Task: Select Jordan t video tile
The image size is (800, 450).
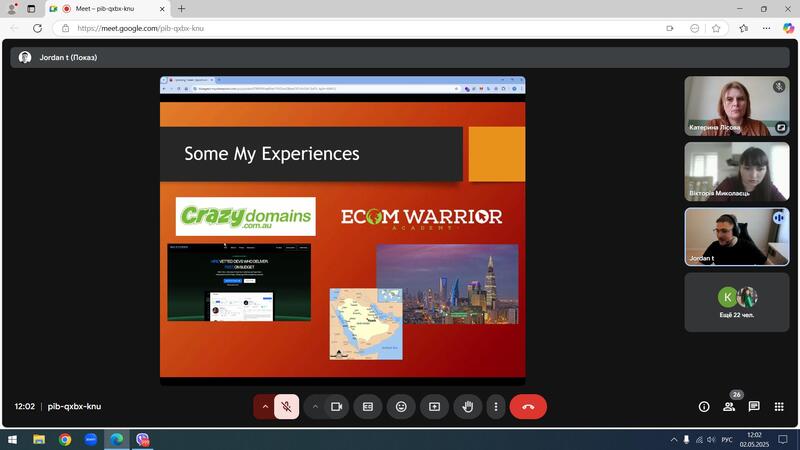Action: coord(737,237)
